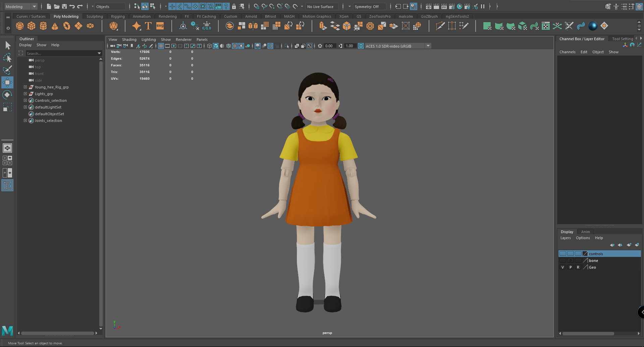Click the Multi-Cut knife tool icon

[440, 26]
